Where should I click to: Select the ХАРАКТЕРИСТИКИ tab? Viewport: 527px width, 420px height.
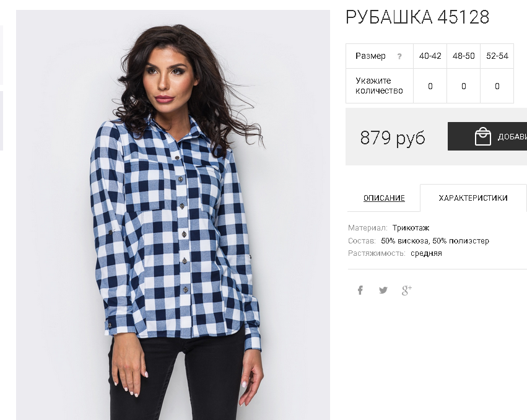click(x=473, y=198)
